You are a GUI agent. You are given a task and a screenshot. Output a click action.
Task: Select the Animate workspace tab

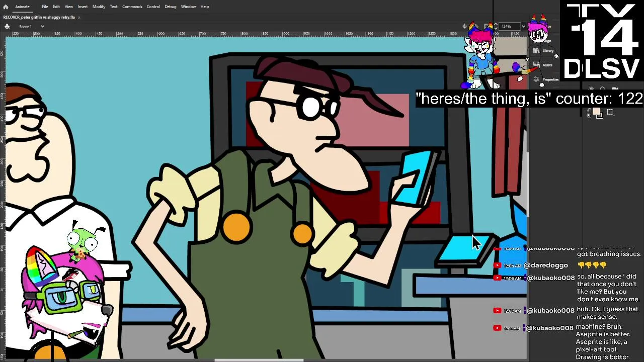[22, 7]
